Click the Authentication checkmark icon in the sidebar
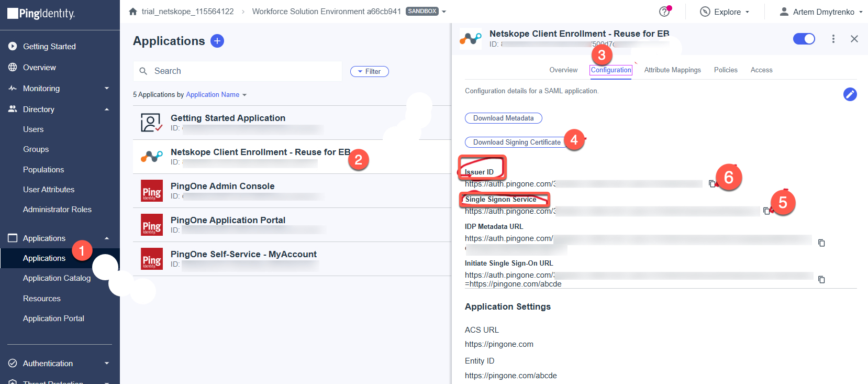Viewport: 868px width, 384px height. point(13,364)
